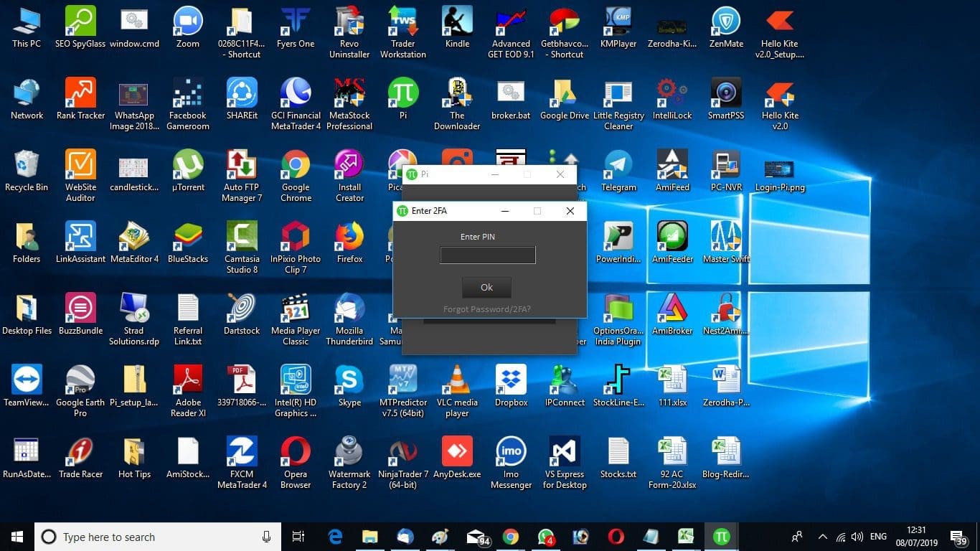Switch to Pi app in the taskbar

tap(721, 537)
